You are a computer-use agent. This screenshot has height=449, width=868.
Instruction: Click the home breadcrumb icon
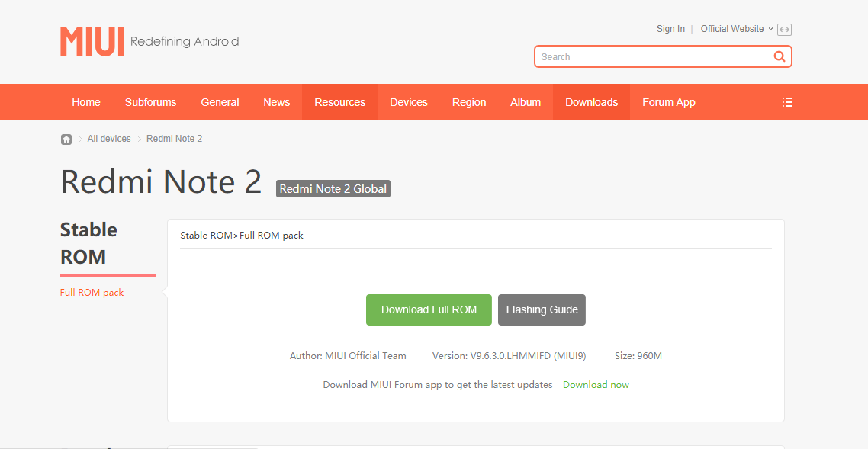[66, 139]
